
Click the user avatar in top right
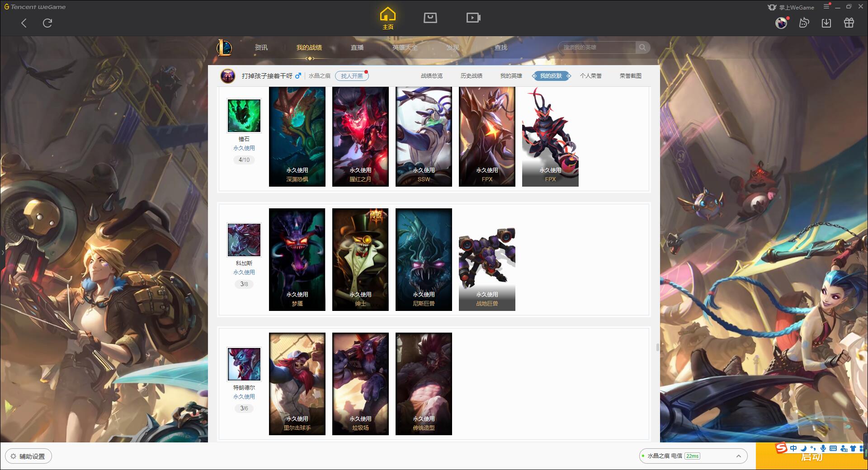coord(781,23)
